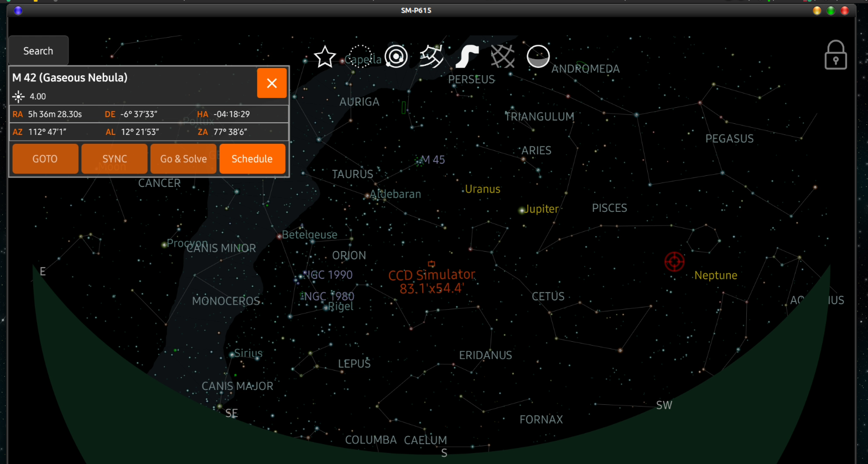Image resolution: width=868 pixels, height=464 pixels.
Task: Click the magnitude brightness icon beside 4.00
Action: pos(19,97)
